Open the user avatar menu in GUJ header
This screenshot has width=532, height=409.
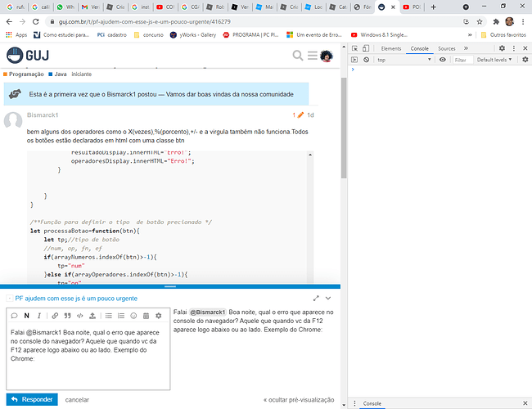click(x=327, y=56)
